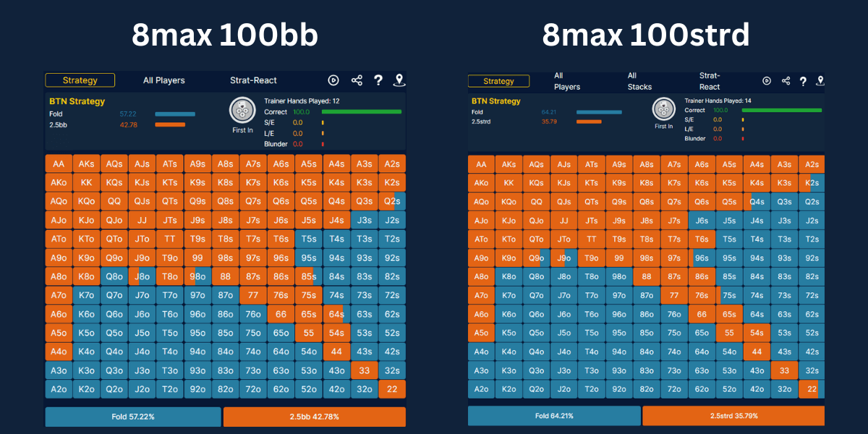Open the Strat-React tab in the 100bb panel
The image size is (868, 434).
click(253, 81)
